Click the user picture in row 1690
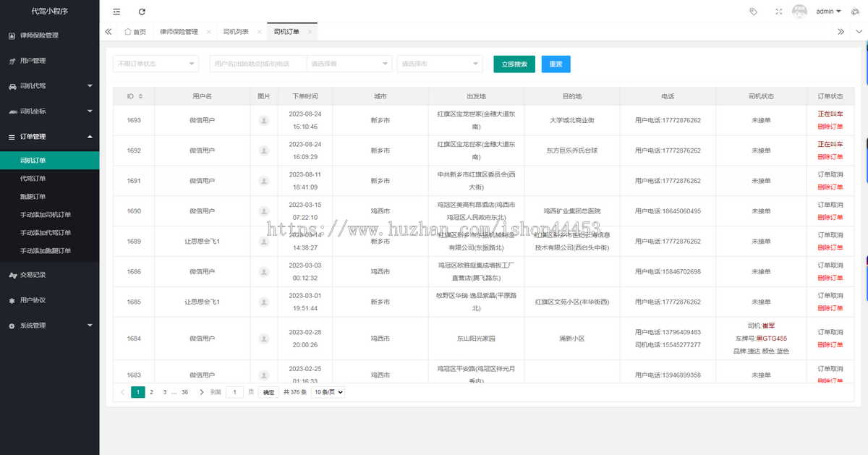The width and height of the screenshot is (868, 455). 264,211
